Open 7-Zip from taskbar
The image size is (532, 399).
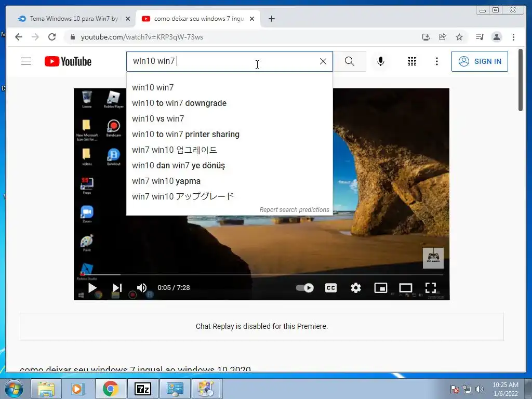(x=142, y=389)
